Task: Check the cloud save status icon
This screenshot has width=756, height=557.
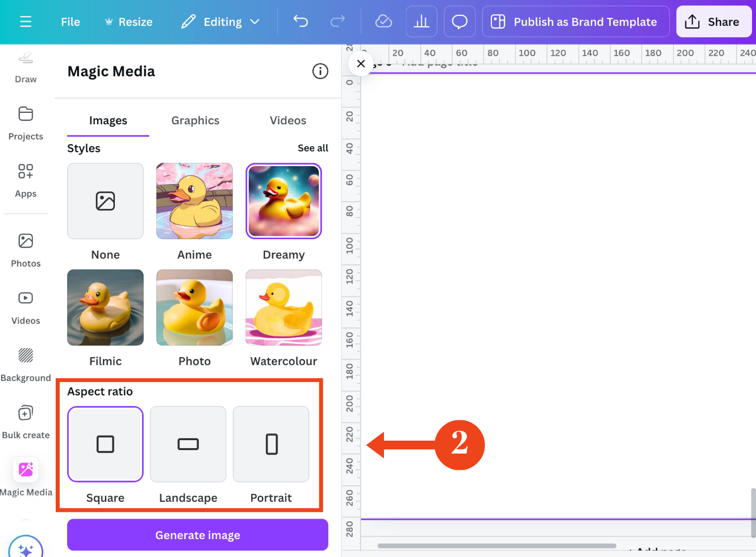Action: point(383,21)
